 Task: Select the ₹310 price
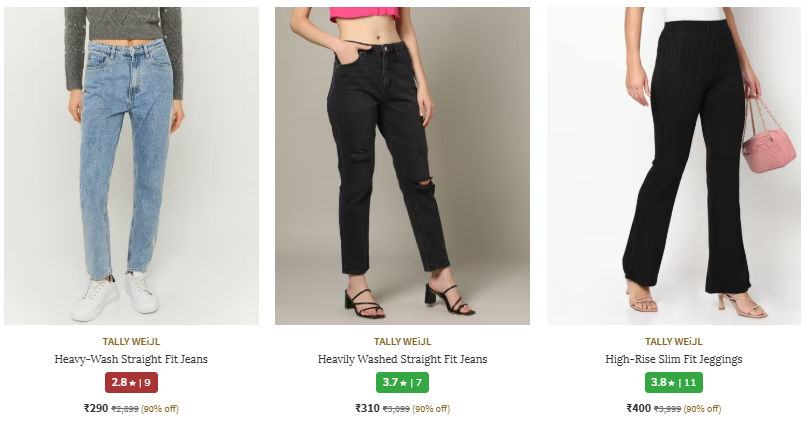(x=367, y=408)
